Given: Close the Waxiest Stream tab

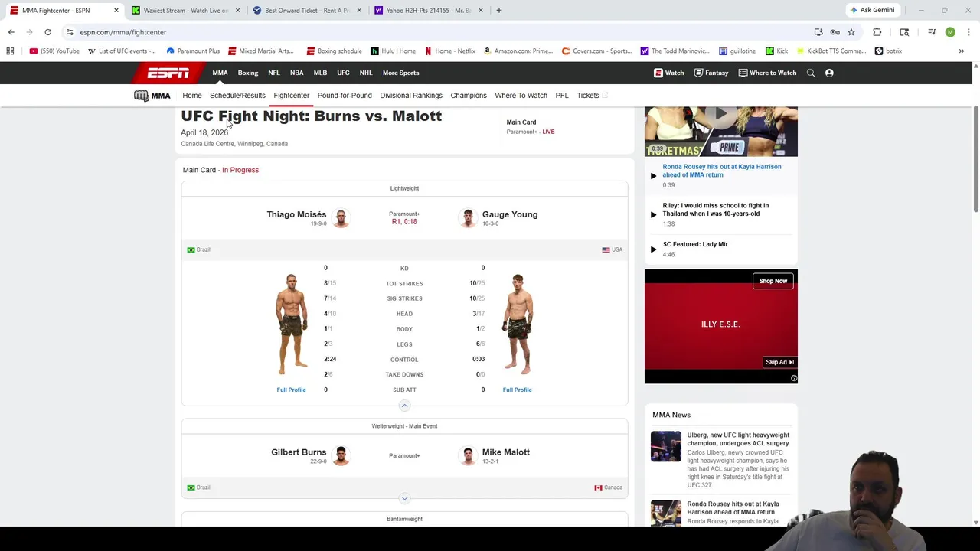Looking at the screenshot, I should [x=237, y=10].
